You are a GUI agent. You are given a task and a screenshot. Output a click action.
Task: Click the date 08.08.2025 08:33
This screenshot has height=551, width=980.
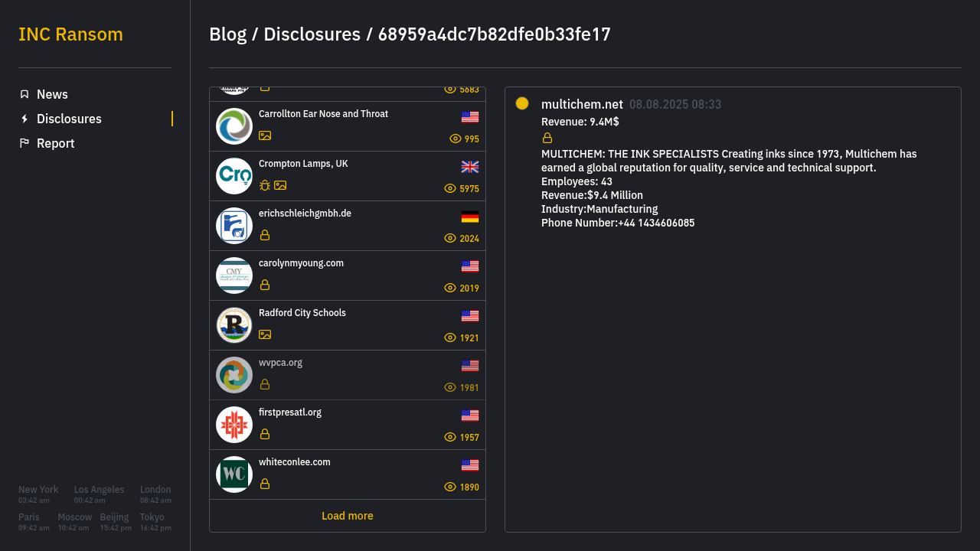pos(675,105)
